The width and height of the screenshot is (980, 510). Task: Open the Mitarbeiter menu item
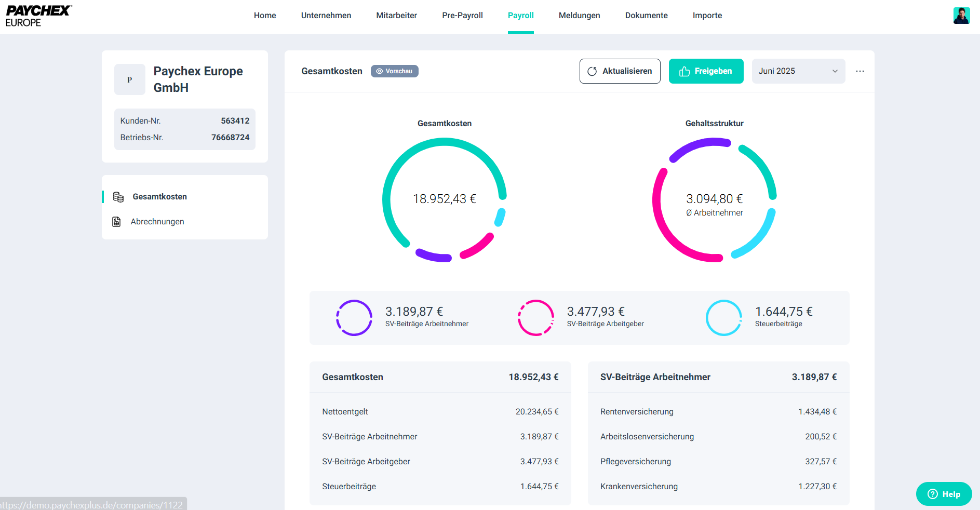(x=396, y=16)
